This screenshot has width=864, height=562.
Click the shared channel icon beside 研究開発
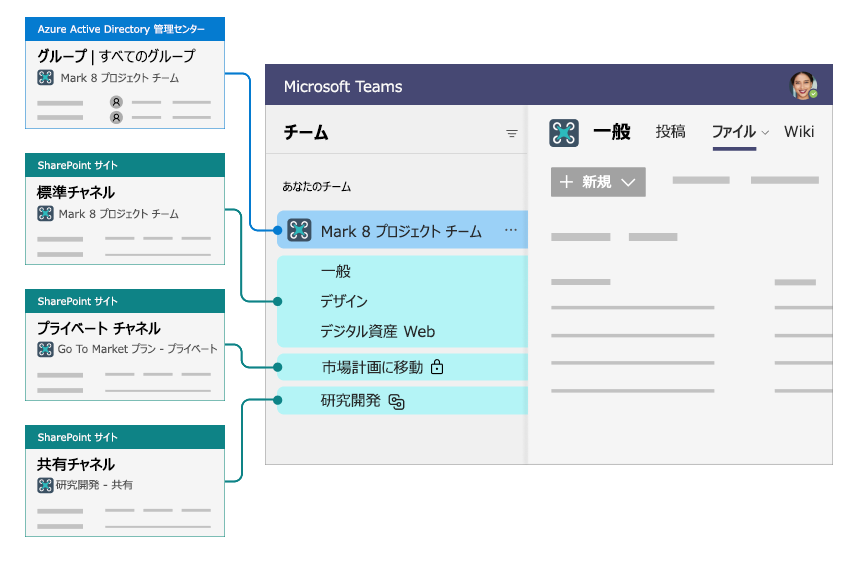pos(396,402)
